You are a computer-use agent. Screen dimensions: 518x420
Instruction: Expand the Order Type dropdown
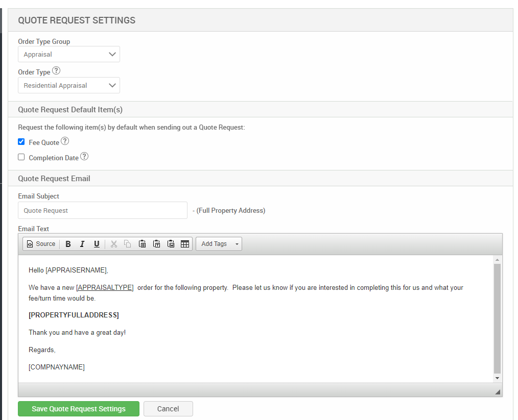[69, 85]
